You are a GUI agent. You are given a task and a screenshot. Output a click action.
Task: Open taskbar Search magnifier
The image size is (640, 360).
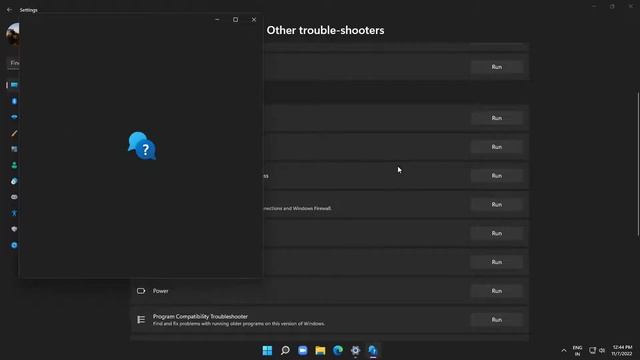point(285,350)
